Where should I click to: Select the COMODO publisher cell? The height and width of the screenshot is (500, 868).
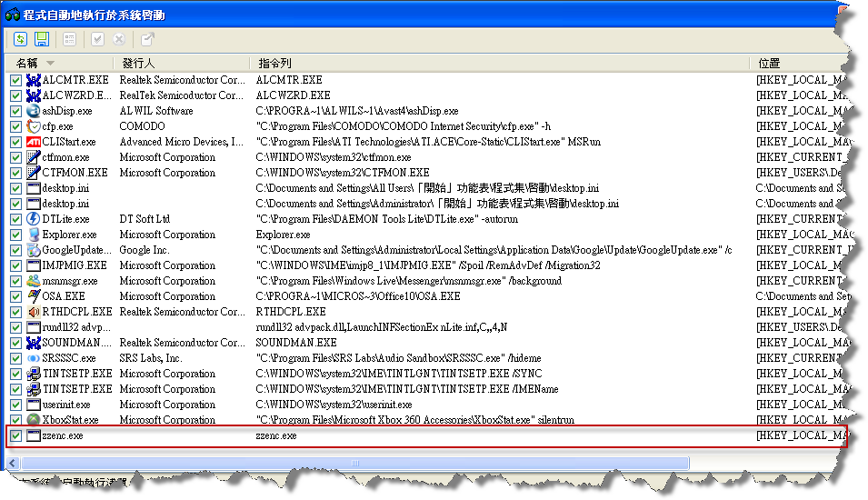pos(143,126)
